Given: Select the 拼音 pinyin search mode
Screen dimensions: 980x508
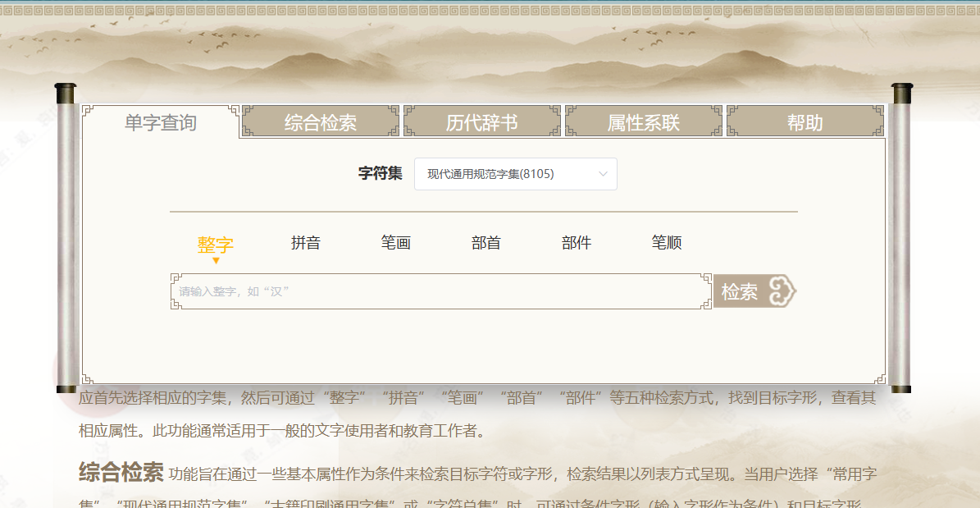Looking at the screenshot, I should click(306, 242).
